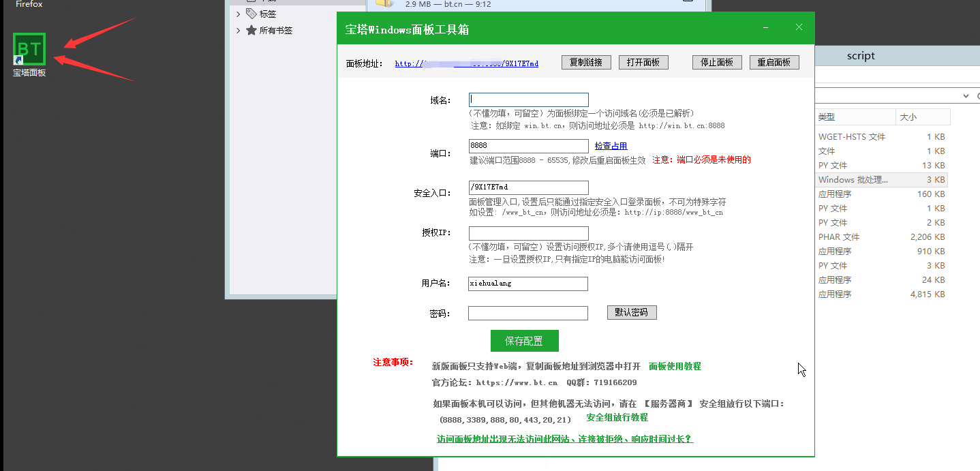The width and height of the screenshot is (980, 471).
Task: Click the 授权IP input field
Action: click(529, 233)
